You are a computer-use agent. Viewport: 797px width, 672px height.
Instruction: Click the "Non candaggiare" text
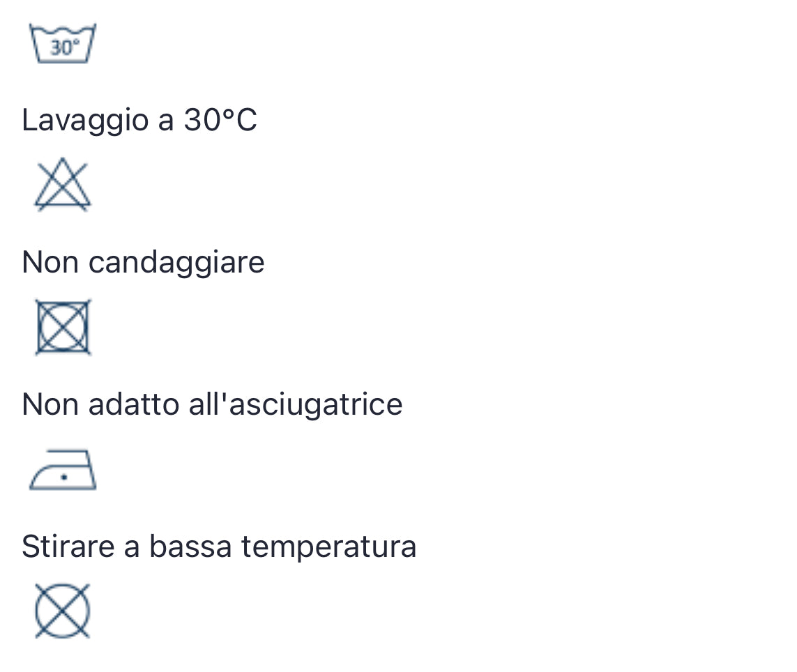pyautogui.click(x=143, y=262)
